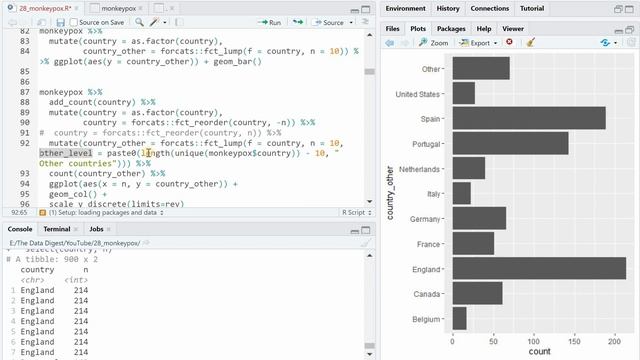This screenshot has width=640, height=360.
Task: Show the next plot with the right arrow
Action: pyautogui.click(x=404, y=43)
